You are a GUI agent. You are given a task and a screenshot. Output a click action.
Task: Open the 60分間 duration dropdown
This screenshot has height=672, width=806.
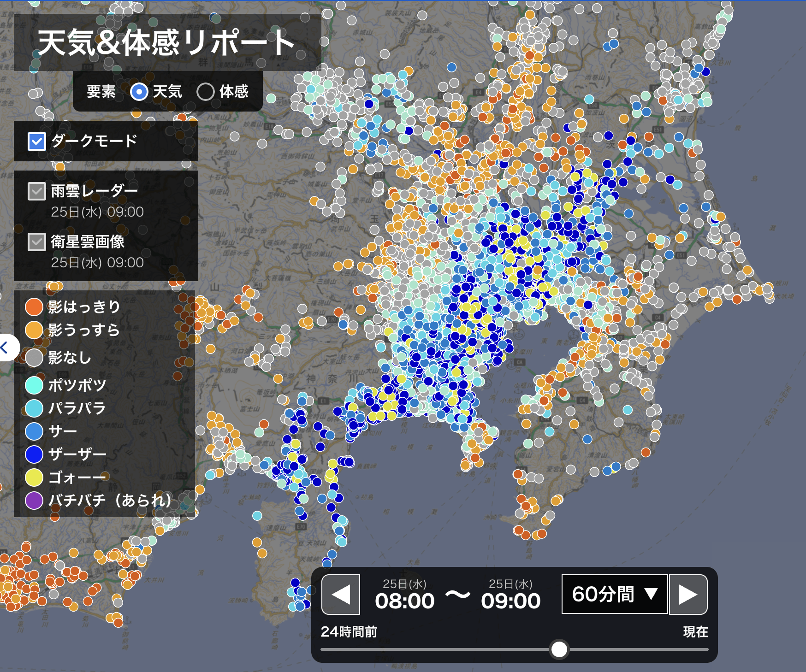click(x=614, y=595)
